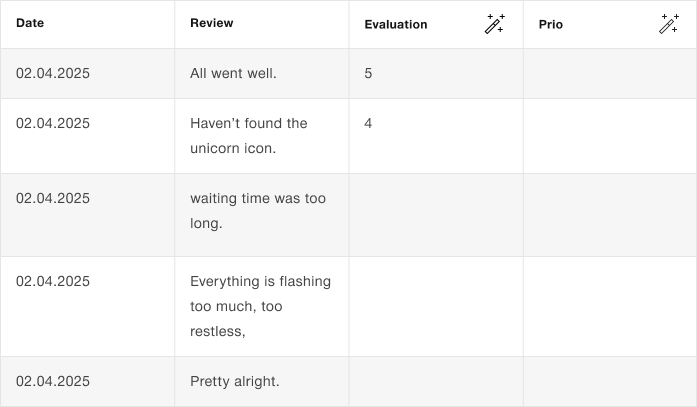Click empty Evaluation cell for "Pretty alright." row
697x407 pixels.
[x=435, y=381]
